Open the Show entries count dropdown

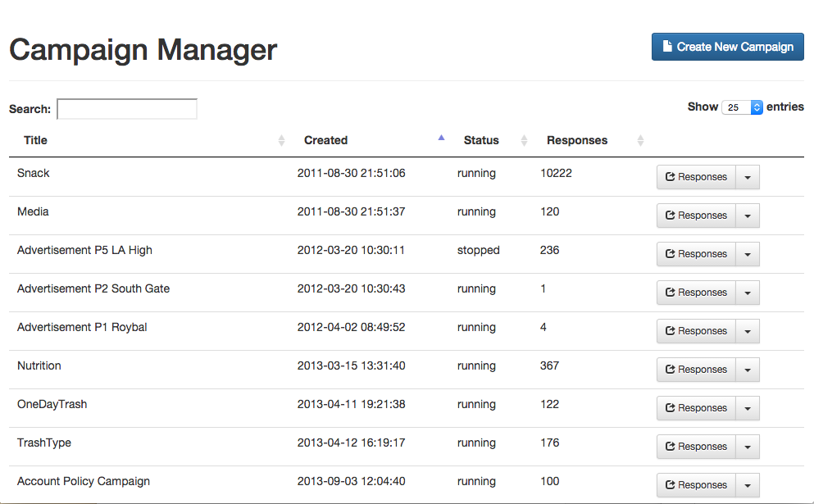pyautogui.click(x=743, y=107)
